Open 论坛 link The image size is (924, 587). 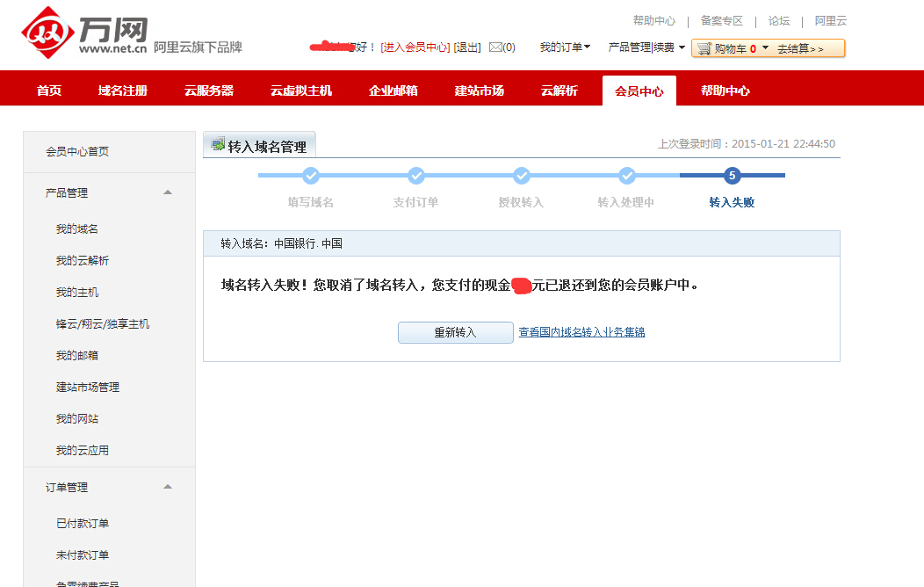coord(779,20)
